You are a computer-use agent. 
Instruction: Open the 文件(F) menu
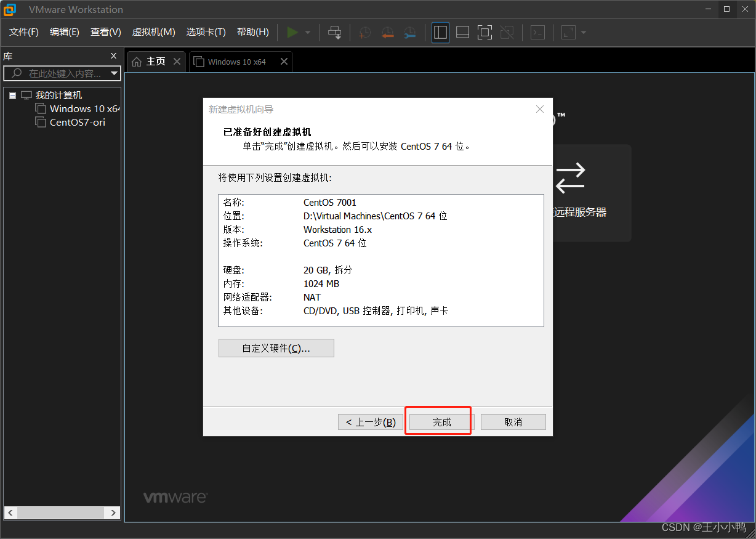[24, 32]
